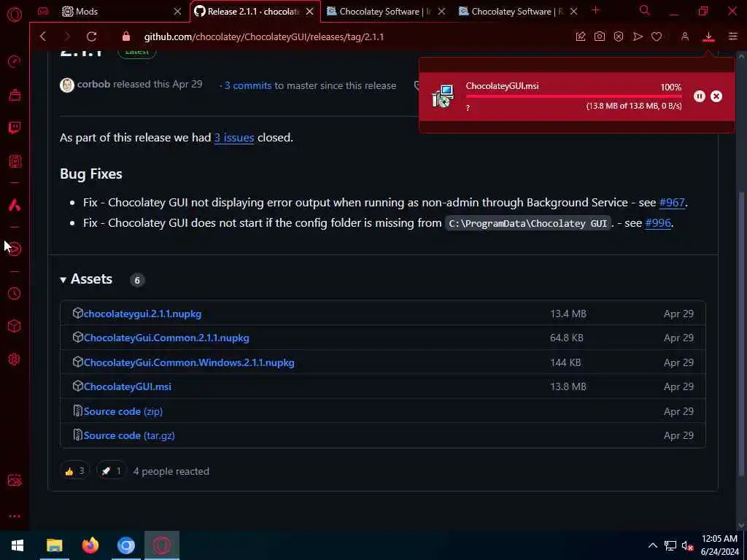Viewport: 747px width, 560px height.
Task: Open the sidebar shopping bag icon
Action: click(15, 95)
